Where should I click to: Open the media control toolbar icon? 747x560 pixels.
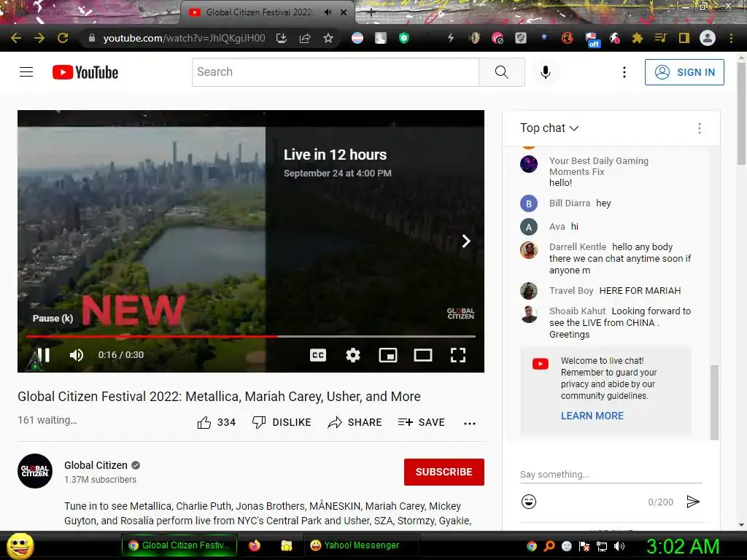coord(660,38)
